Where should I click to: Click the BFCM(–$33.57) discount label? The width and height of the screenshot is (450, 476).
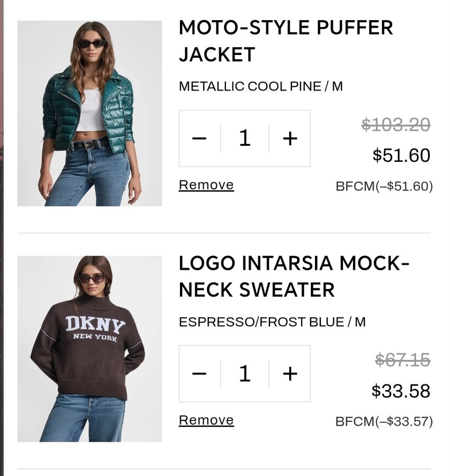tap(384, 422)
